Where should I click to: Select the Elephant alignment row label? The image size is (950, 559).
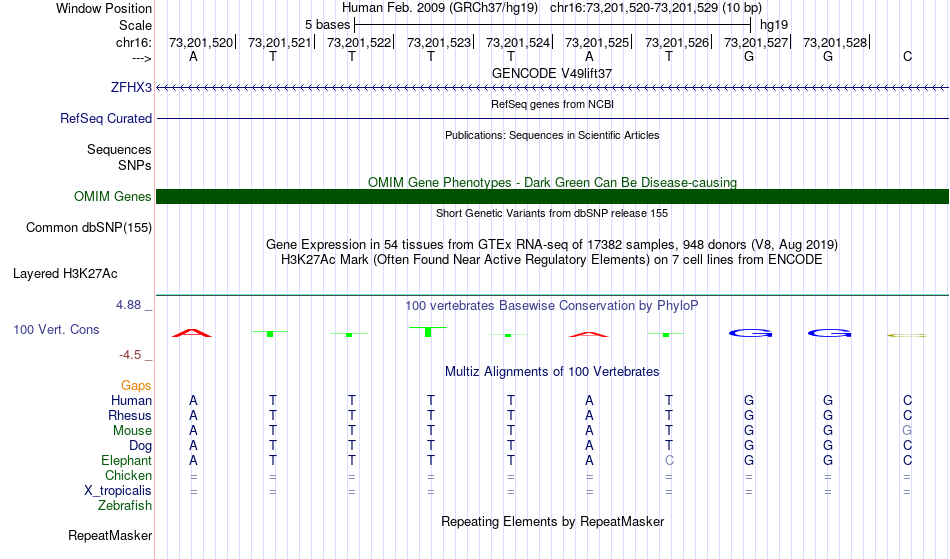point(126,460)
